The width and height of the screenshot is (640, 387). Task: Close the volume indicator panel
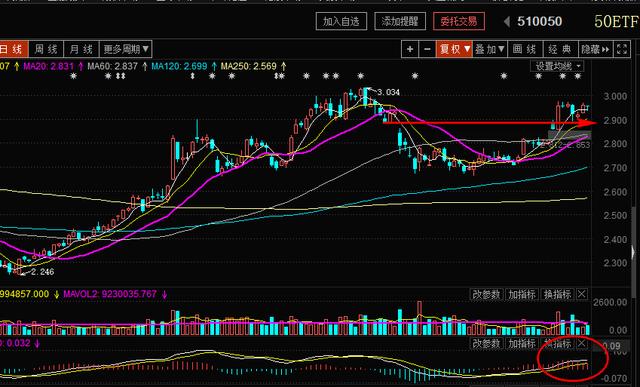[582, 294]
